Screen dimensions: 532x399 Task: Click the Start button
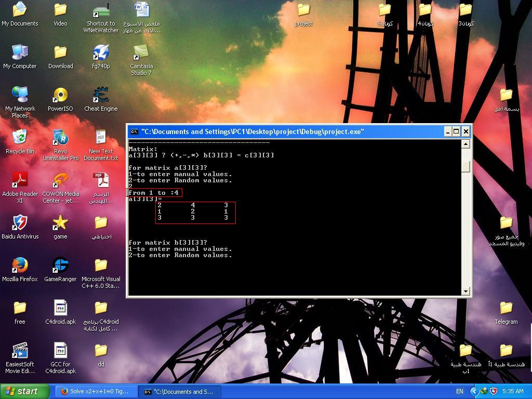click(22, 391)
